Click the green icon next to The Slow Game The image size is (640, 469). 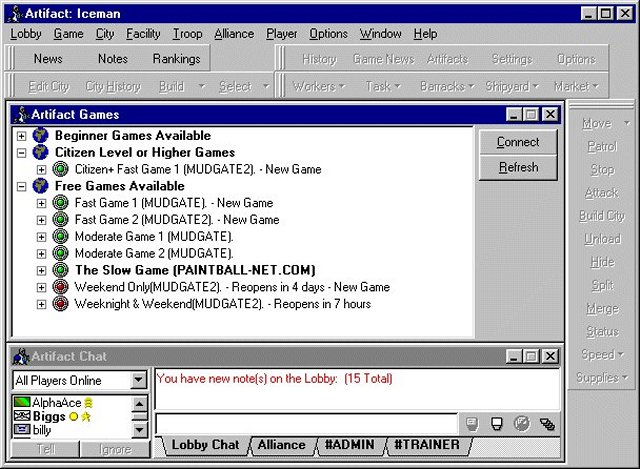click(60, 270)
